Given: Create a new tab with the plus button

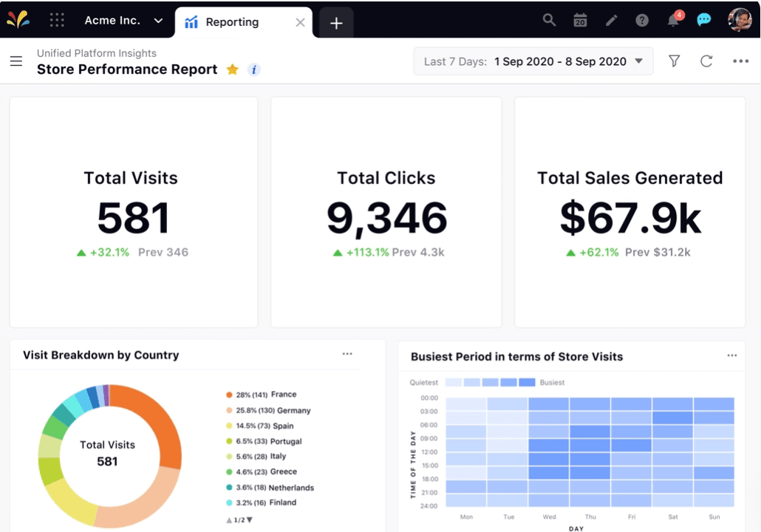Looking at the screenshot, I should (335, 23).
